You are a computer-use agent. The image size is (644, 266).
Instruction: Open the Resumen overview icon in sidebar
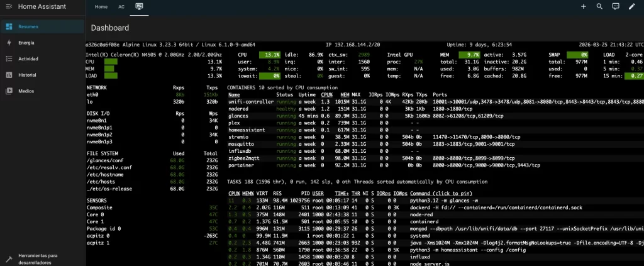pyautogui.click(x=9, y=26)
